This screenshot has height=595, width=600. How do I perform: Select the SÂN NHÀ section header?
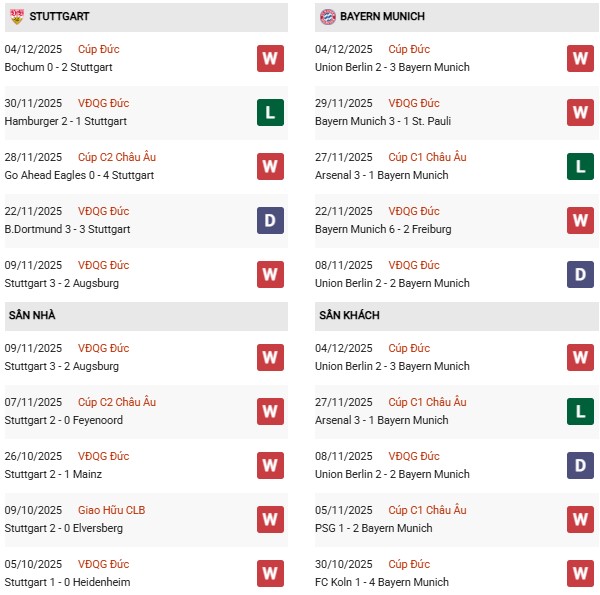pos(32,316)
